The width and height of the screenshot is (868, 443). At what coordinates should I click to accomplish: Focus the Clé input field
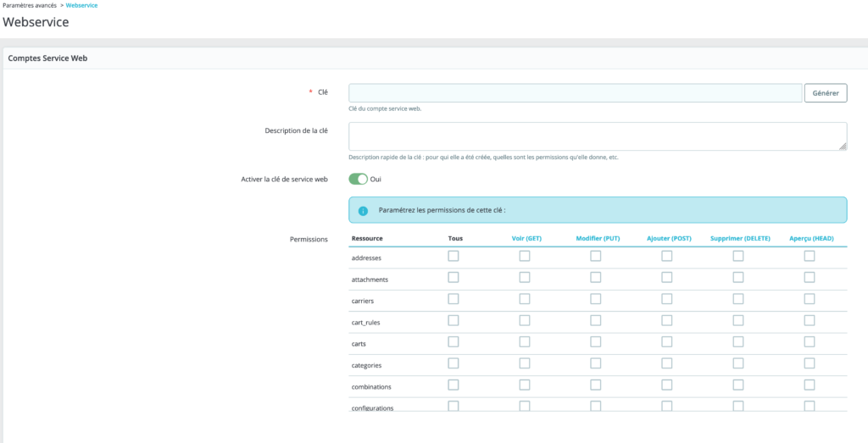(576, 93)
